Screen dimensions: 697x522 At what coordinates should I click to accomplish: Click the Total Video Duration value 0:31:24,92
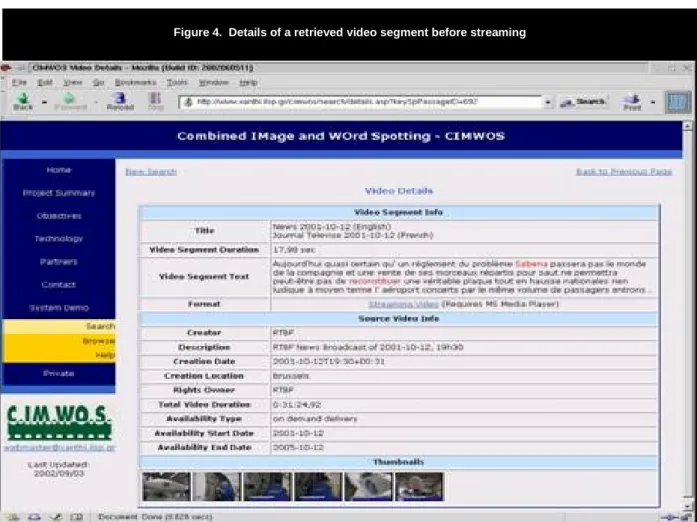point(296,405)
